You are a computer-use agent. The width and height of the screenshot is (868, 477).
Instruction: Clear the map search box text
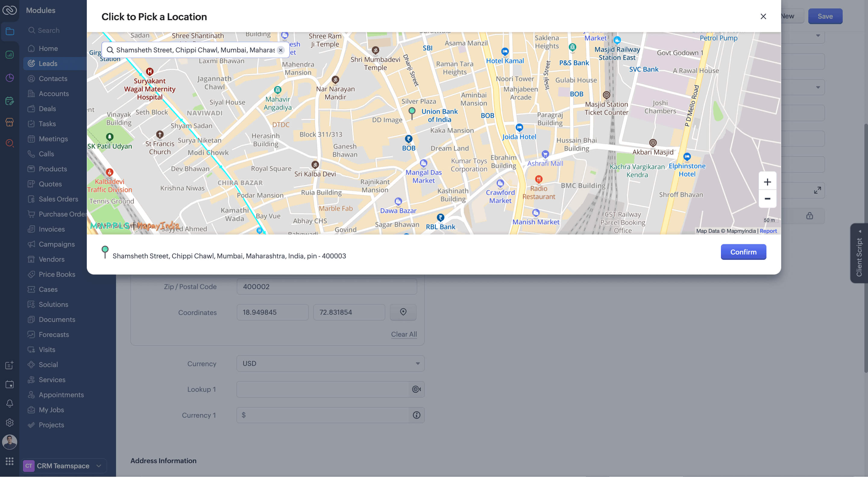(280, 50)
